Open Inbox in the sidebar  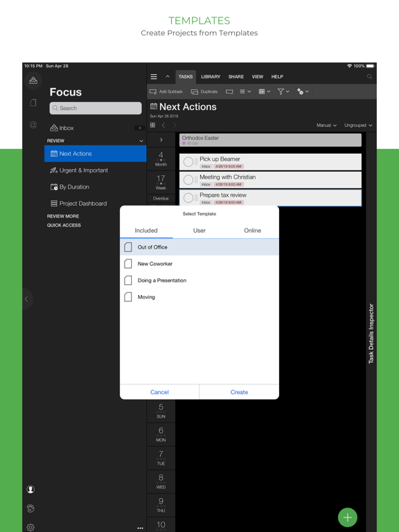coord(96,128)
